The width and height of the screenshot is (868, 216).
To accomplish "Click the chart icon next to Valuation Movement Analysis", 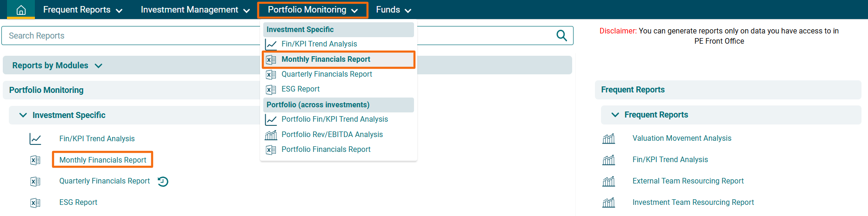I will point(608,138).
